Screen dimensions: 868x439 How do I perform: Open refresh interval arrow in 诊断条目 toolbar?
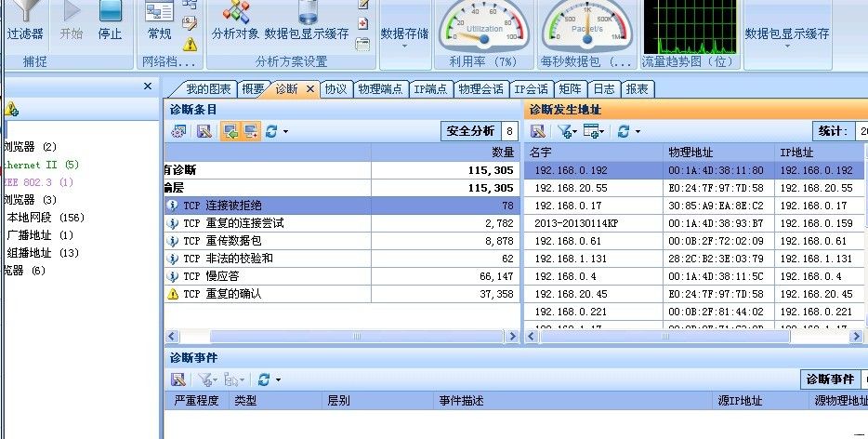coord(285,131)
